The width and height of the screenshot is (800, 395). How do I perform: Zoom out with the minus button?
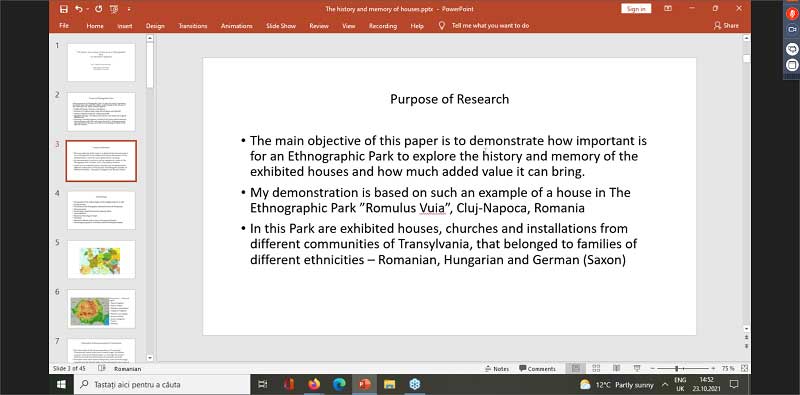pyautogui.click(x=652, y=368)
